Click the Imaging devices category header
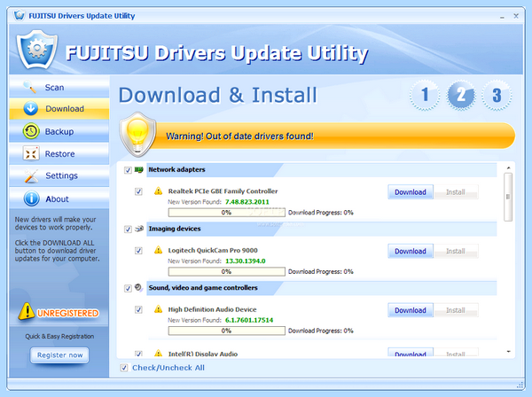Image resolution: width=532 pixels, height=397 pixels. pyautogui.click(x=322, y=229)
